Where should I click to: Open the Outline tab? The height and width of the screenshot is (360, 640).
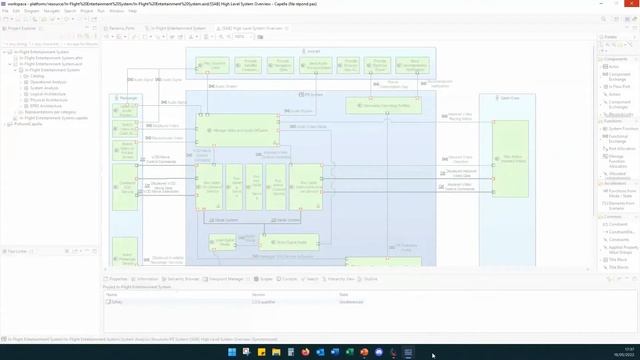coord(367,279)
